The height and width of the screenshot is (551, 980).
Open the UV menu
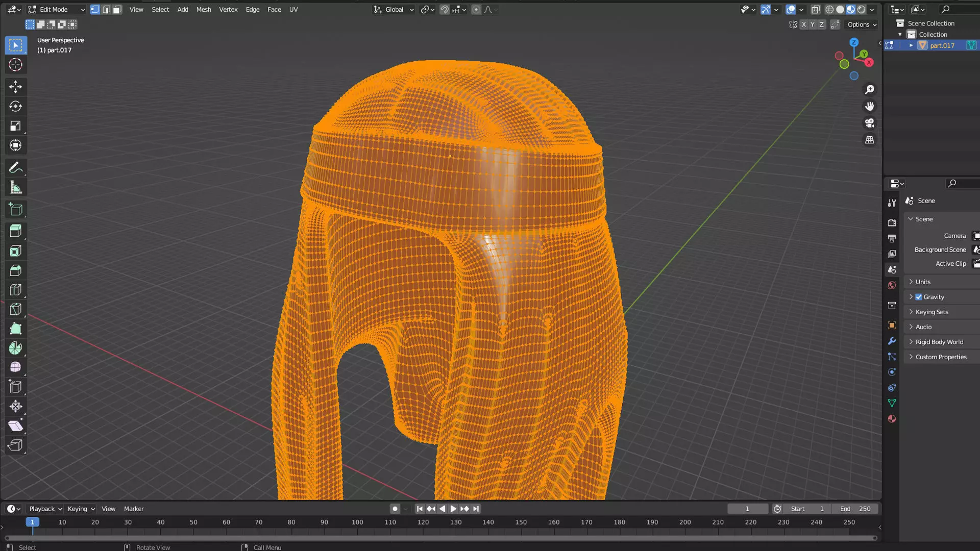(293, 10)
